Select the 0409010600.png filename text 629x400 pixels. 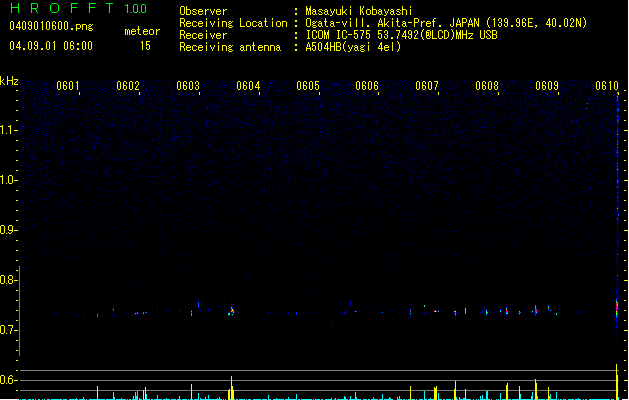click(x=51, y=26)
